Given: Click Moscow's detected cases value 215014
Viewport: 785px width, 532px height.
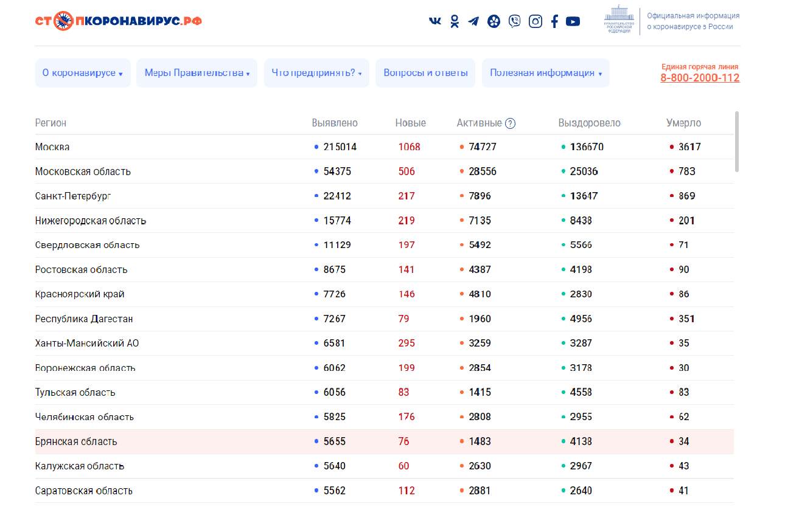Looking at the screenshot, I should coord(340,147).
